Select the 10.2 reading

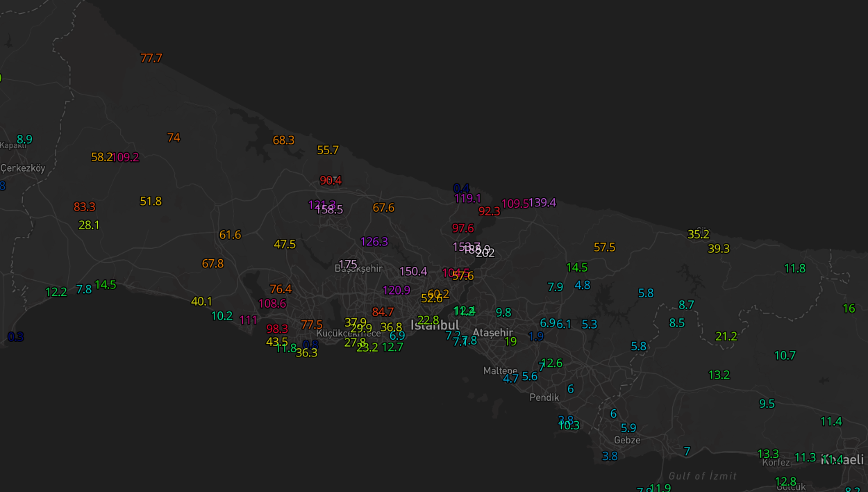point(222,315)
